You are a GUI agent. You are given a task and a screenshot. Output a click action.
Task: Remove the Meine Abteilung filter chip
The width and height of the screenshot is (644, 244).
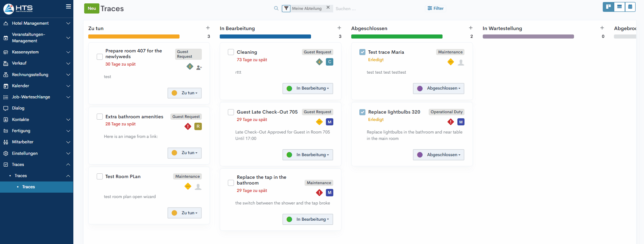pyautogui.click(x=328, y=7)
